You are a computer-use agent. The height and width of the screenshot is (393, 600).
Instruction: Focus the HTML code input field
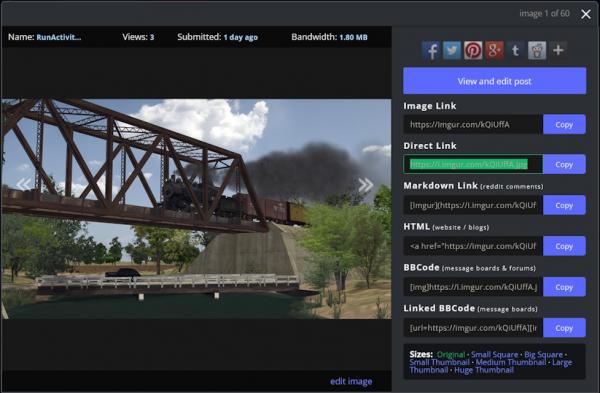click(x=473, y=246)
